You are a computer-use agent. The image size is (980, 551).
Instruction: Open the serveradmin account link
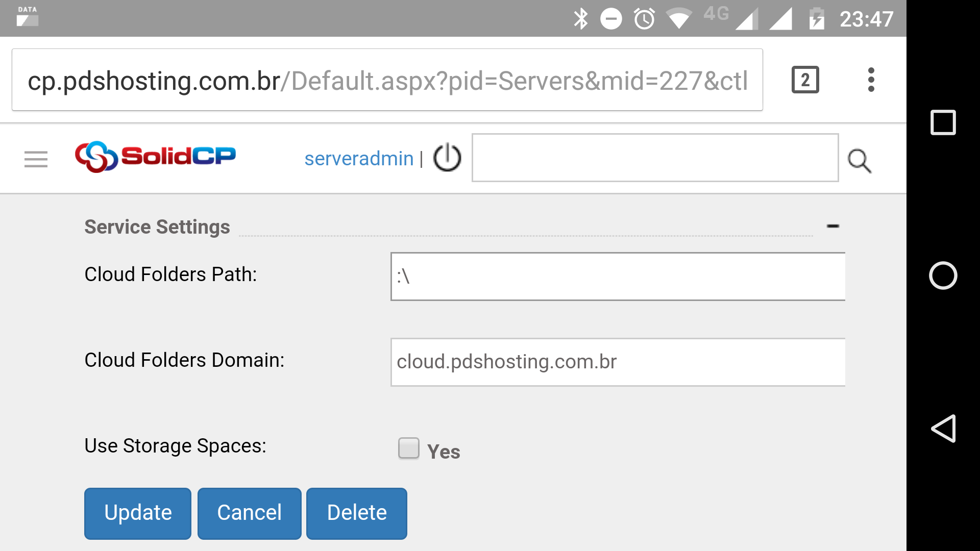point(359,159)
